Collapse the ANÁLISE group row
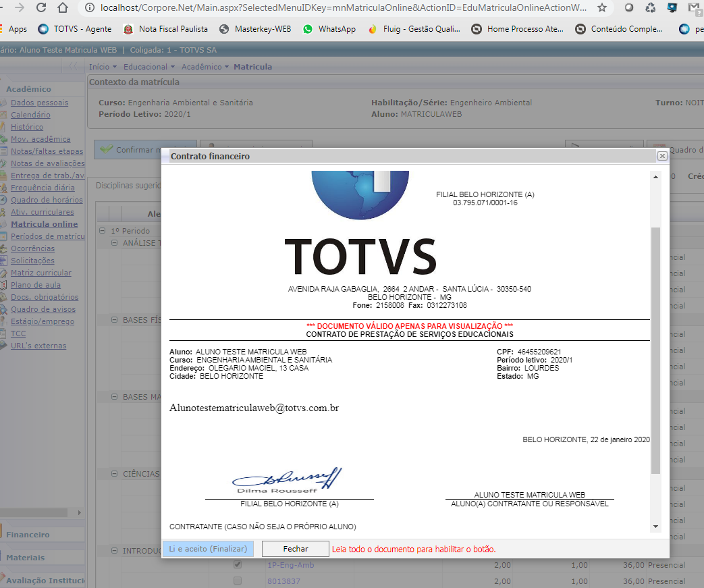Image resolution: width=704 pixels, height=588 pixels. pyautogui.click(x=114, y=242)
